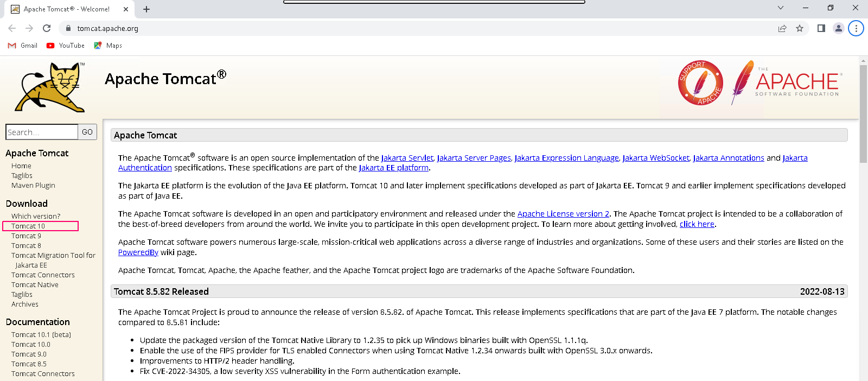Follow the Jakarta Expression Language link

coord(567,158)
